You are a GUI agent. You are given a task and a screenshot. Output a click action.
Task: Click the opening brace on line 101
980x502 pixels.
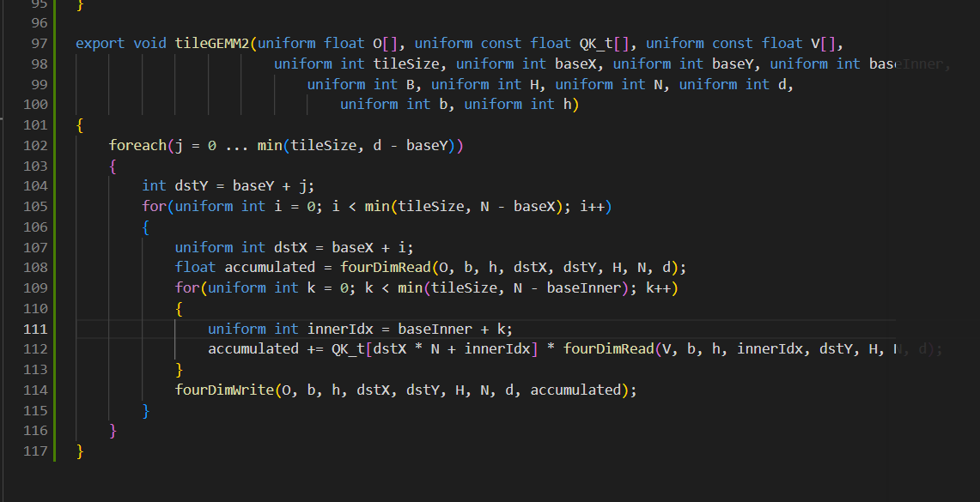(x=79, y=125)
